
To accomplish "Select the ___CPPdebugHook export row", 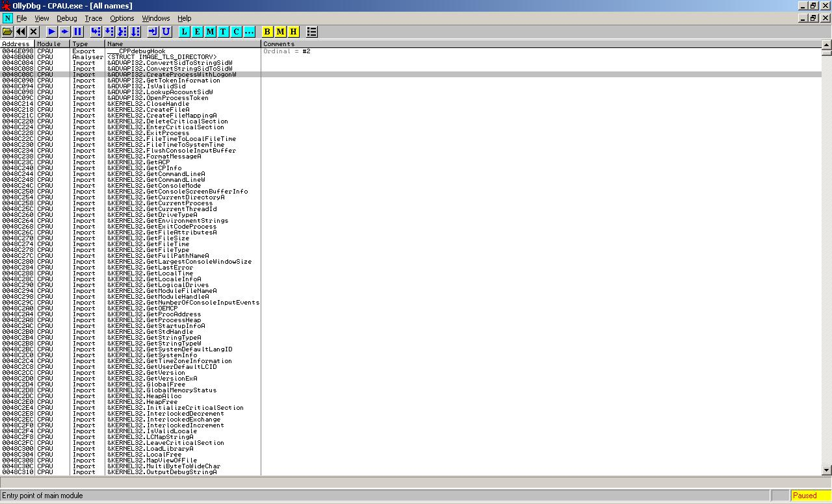I will click(x=411, y=51).
